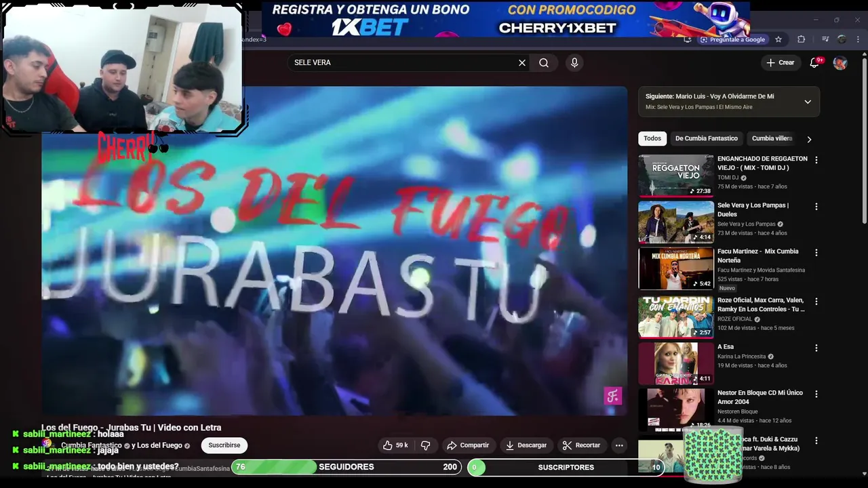The image size is (868, 488).
Task: Open more actions under the video
Action: tap(619, 445)
